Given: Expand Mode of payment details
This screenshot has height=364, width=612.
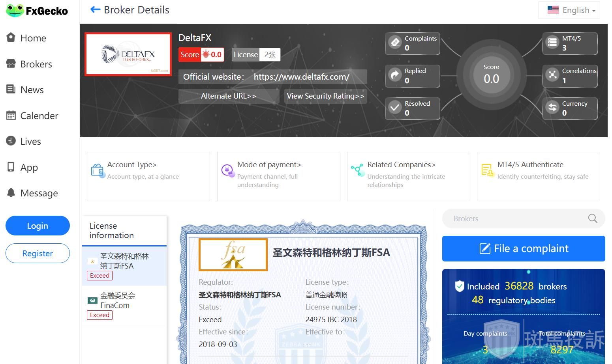Looking at the screenshot, I should 269,165.
